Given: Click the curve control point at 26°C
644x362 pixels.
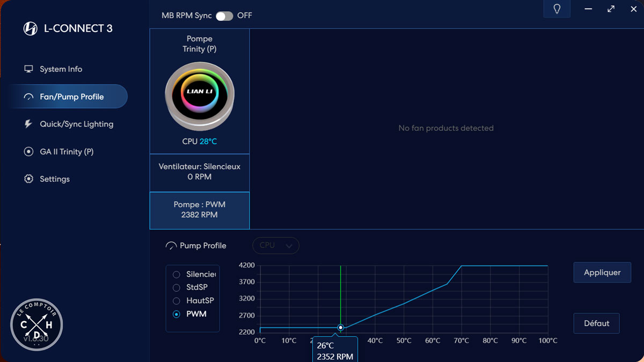Looking at the screenshot, I should coord(341,328).
